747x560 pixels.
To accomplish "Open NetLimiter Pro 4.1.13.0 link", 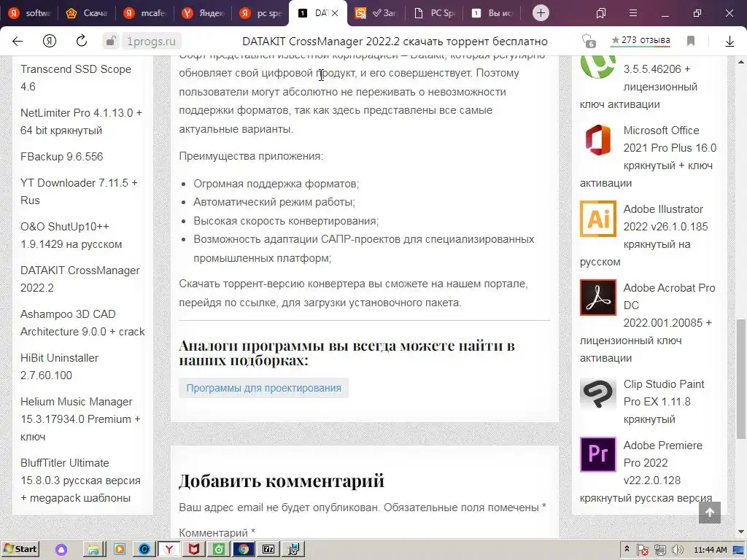I will [x=82, y=122].
